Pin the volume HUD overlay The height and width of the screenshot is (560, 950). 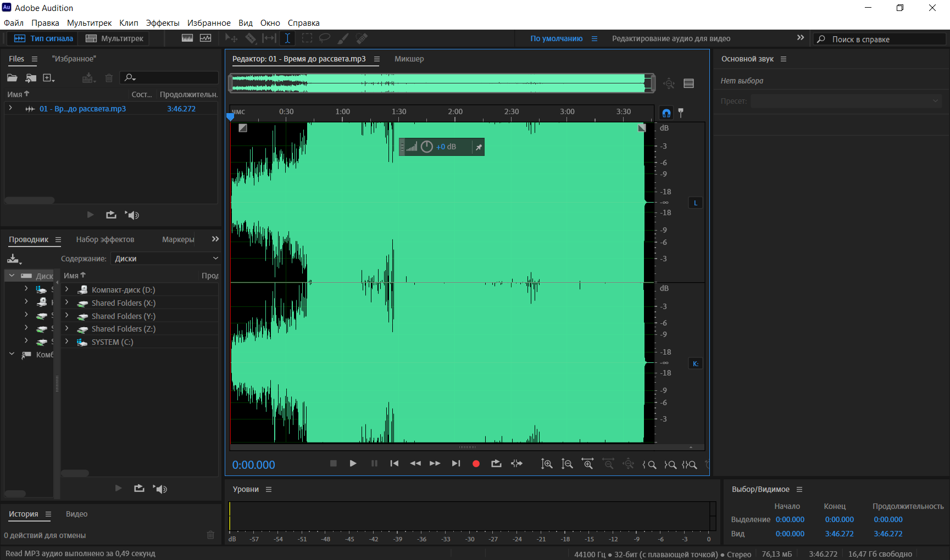[x=479, y=147]
